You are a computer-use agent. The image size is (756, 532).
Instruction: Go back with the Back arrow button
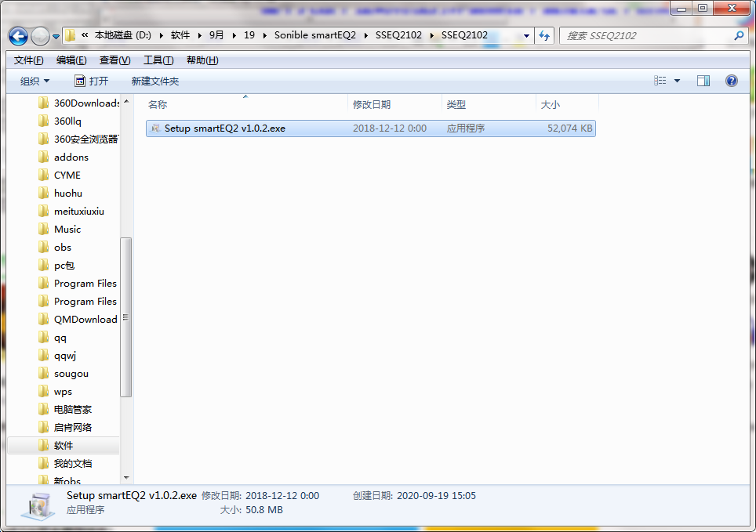coord(18,36)
